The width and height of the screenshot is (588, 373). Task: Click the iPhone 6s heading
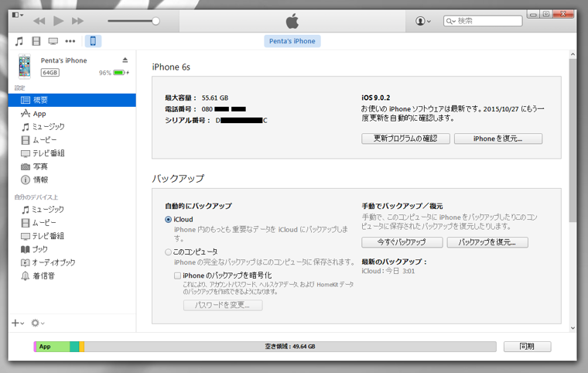pos(171,67)
